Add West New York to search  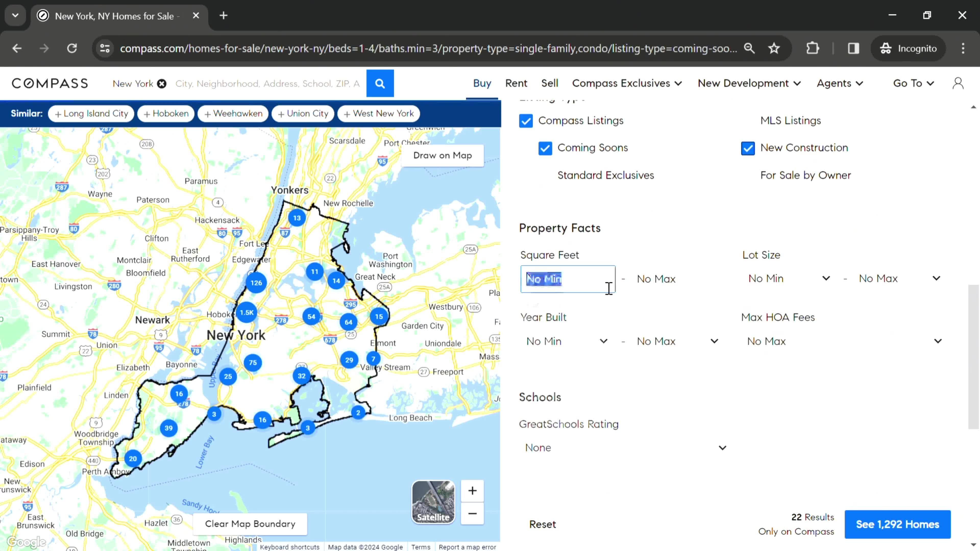(x=378, y=114)
